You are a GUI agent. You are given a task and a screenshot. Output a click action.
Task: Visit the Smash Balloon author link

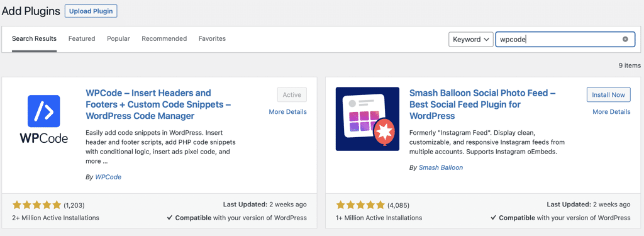point(441,167)
